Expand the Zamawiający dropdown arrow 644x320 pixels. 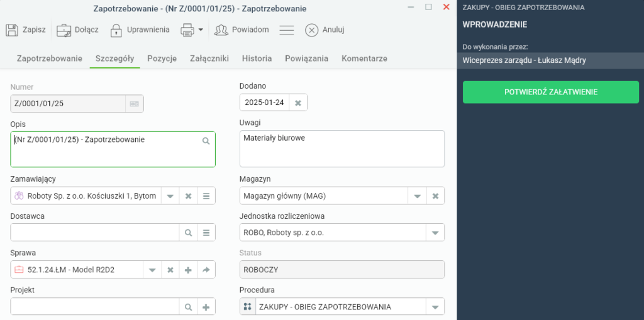click(x=170, y=196)
